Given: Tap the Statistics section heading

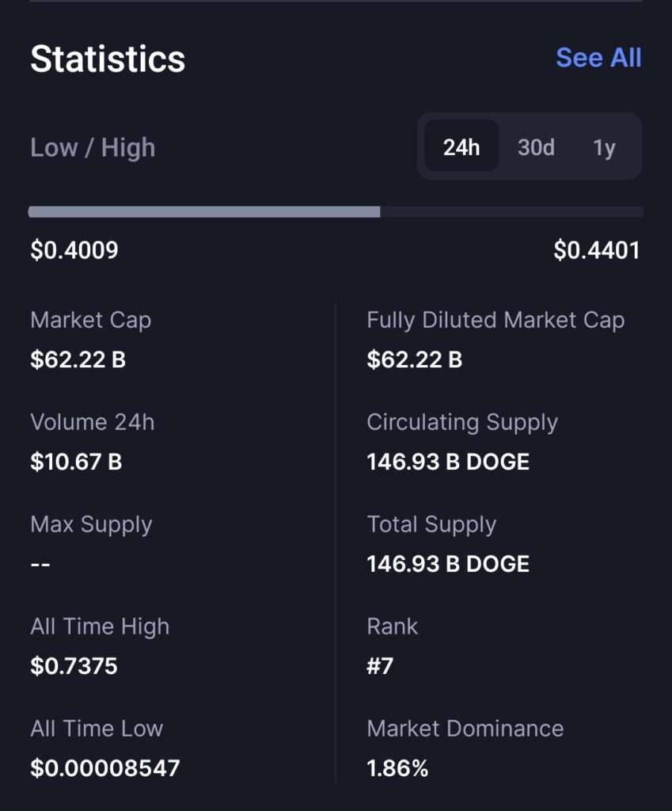Looking at the screenshot, I should pyautogui.click(x=108, y=59).
